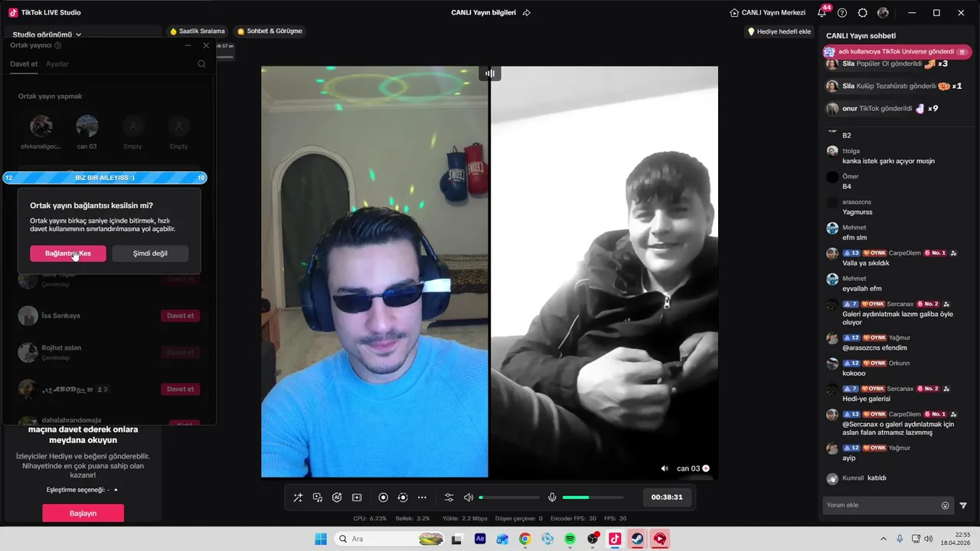Mute the speaker output icon
This screenshot has width=980, height=551.
[x=469, y=497]
